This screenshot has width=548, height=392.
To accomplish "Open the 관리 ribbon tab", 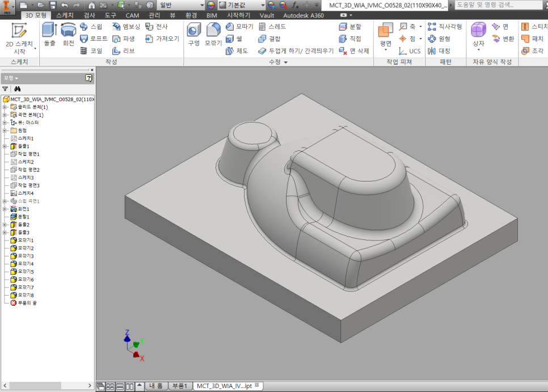I will (154, 15).
